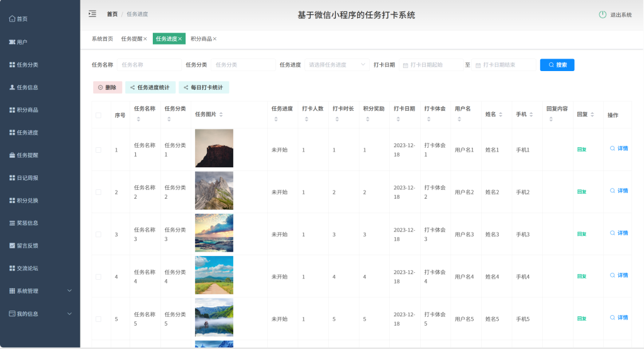The height and width of the screenshot is (349, 644).
Task: Click green 回复 for 用户名1 row
Action: click(582, 150)
